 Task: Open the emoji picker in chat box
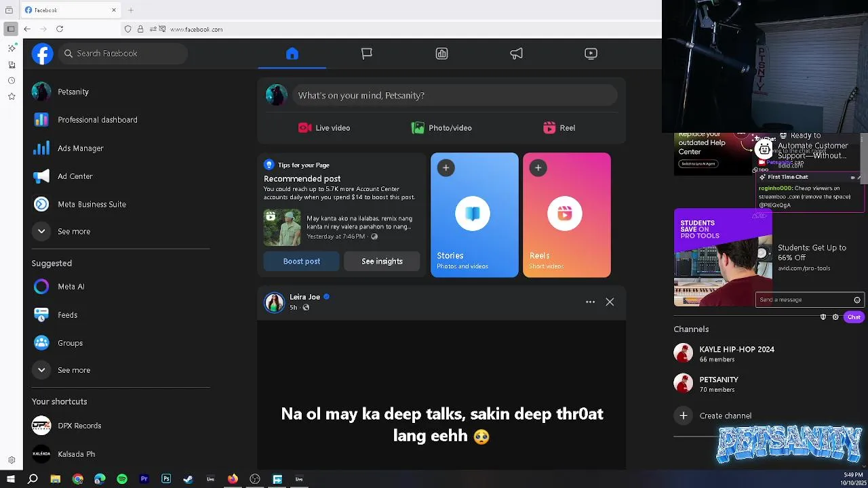pos(857,300)
